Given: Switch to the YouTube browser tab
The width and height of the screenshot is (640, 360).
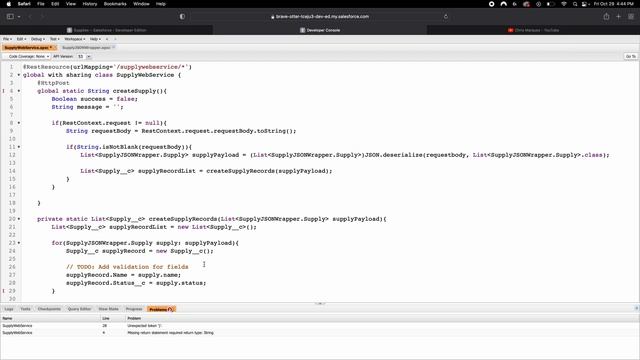Looking at the screenshot, I should point(533,30).
